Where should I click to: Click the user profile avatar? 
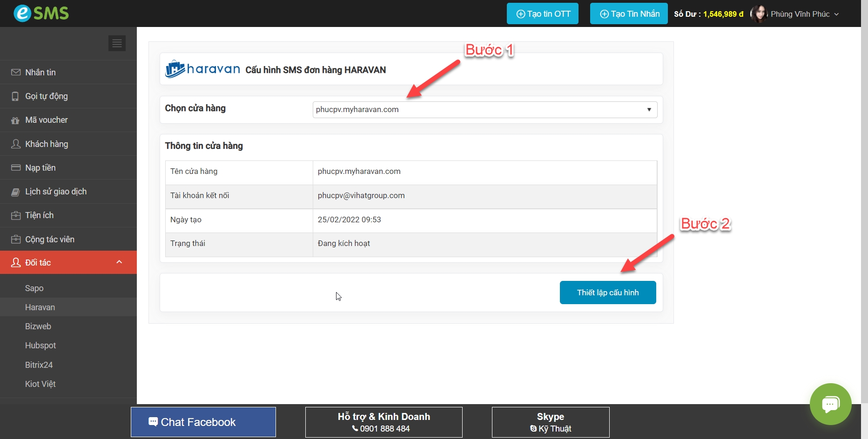(759, 14)
